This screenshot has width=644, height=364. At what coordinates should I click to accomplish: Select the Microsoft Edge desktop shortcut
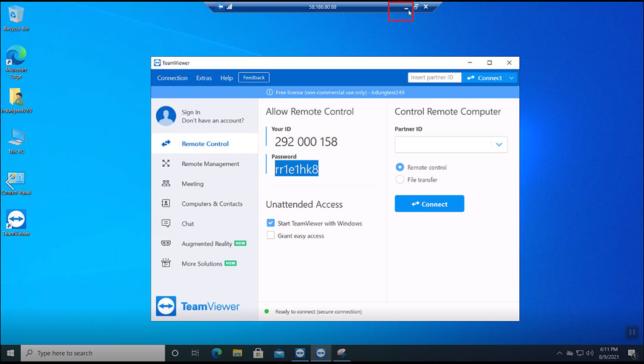click(x=16, y=62)
